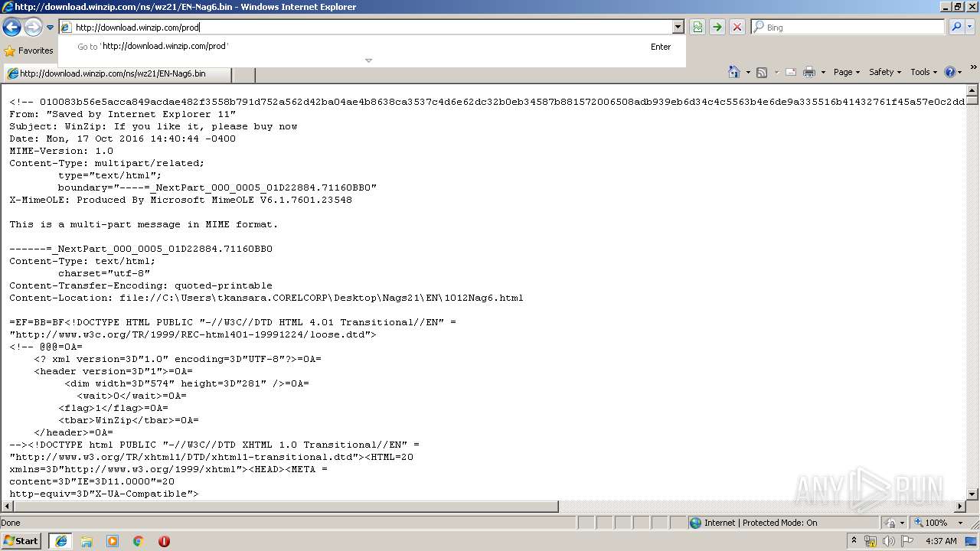
Task: Open the Safety menu
Action: (x=886, y=72)
